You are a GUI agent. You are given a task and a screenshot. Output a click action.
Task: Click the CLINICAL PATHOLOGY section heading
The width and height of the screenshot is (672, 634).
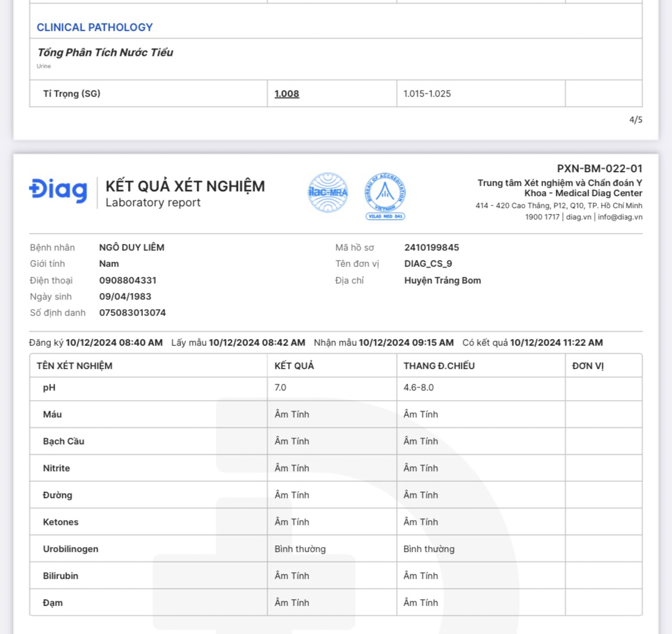pyautogui.click(x=95, y=27)
